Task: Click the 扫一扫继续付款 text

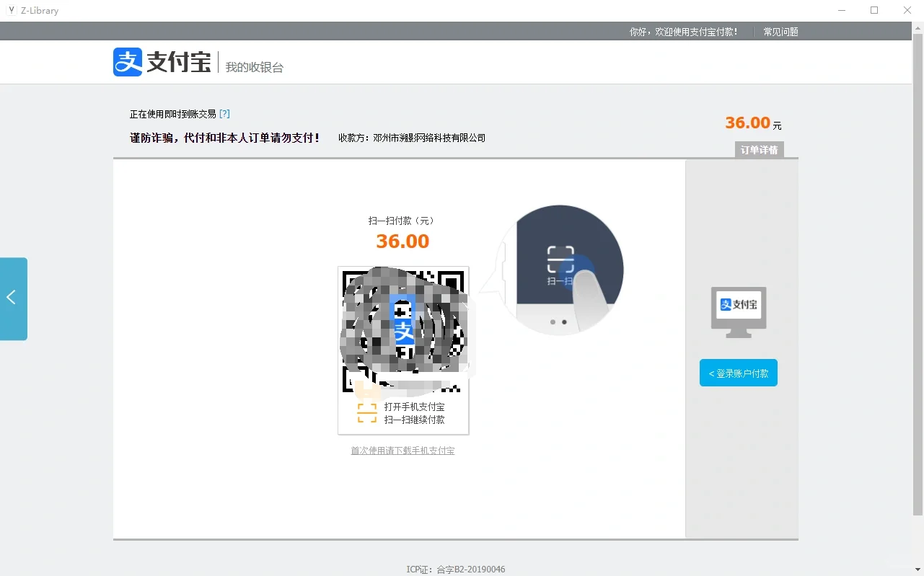Action: (415, 420)
